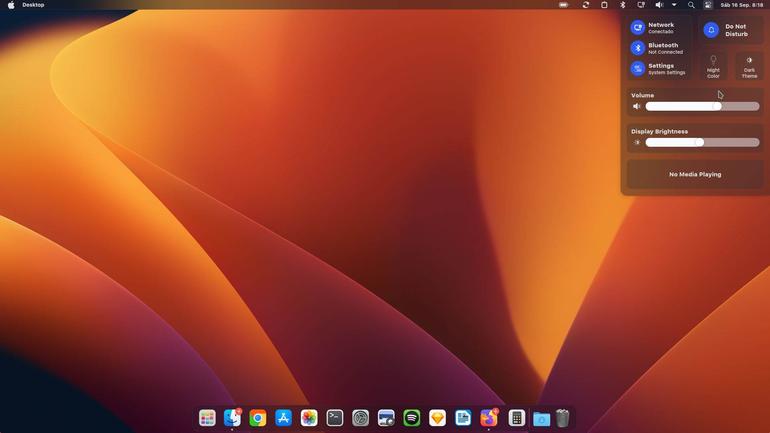Viewport: 770px width, 433px height.
Task: Open the Calculator in the dock
Action: (516, 418)
